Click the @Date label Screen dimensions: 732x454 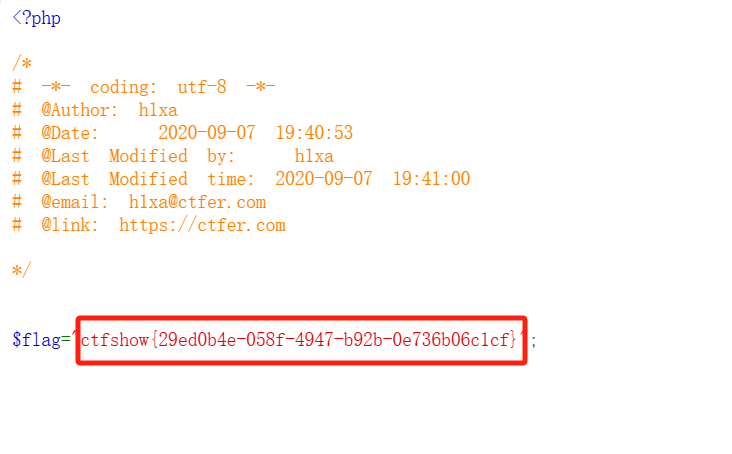click(x=70, y=133)
